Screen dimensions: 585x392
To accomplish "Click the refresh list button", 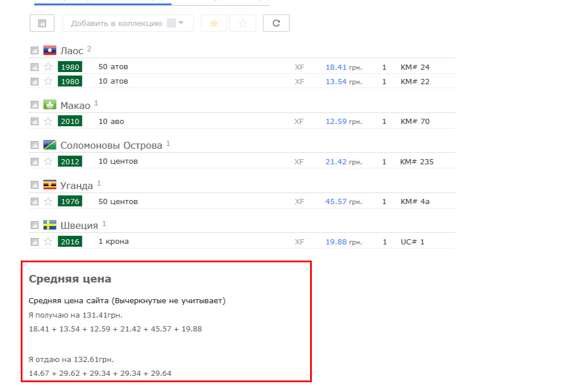I will [276, 24].
